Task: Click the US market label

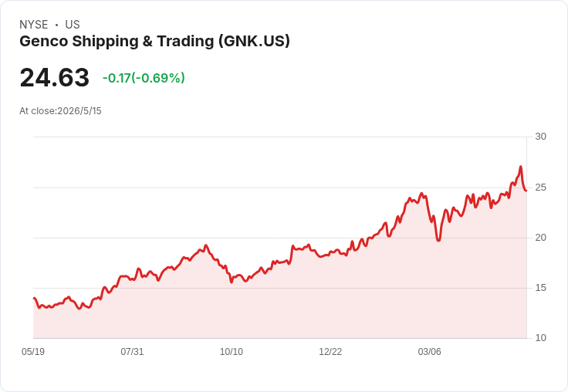Action: [x=73, y=25]
